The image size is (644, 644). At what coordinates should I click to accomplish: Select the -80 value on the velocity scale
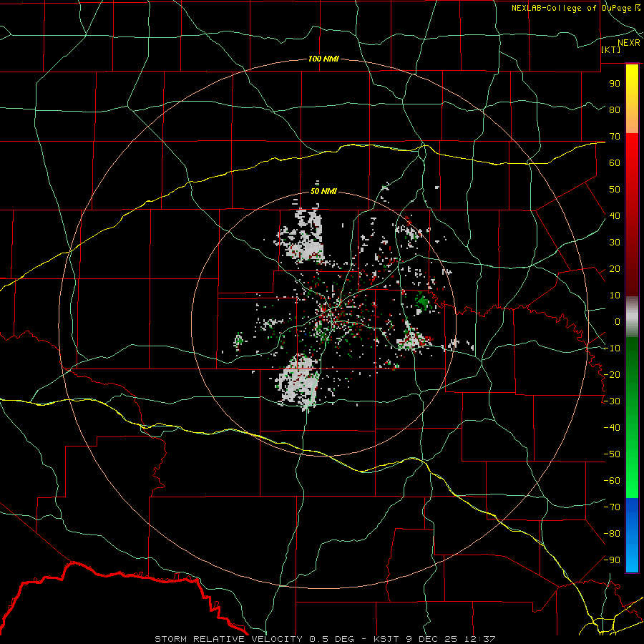[x=612, y=534]
